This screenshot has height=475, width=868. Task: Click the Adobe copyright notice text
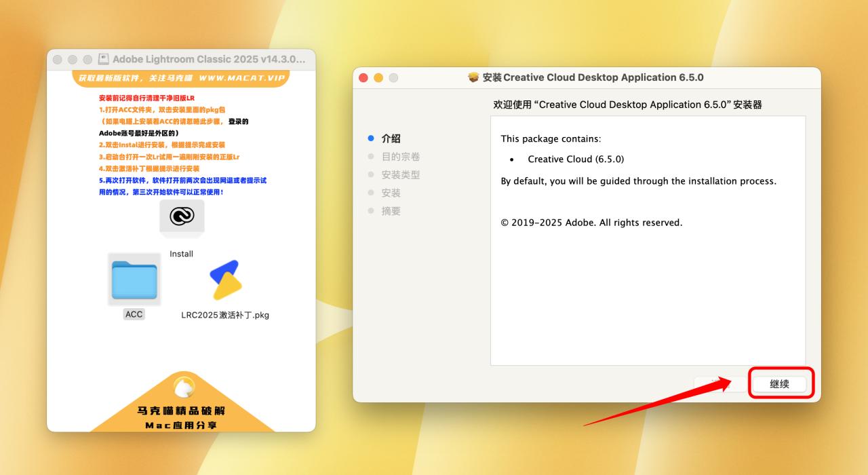pyautogui.click(x=591, y=223)
